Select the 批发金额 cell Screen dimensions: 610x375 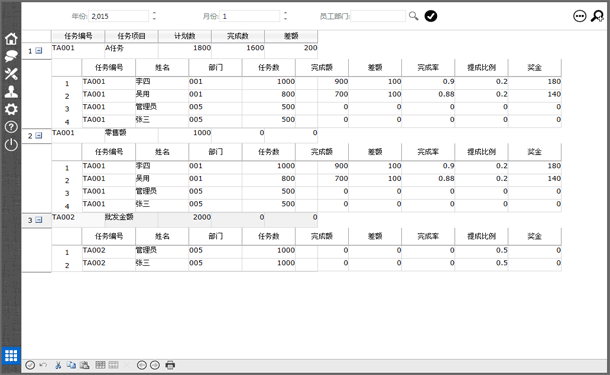pyautogui.click(x=131, y=220)
